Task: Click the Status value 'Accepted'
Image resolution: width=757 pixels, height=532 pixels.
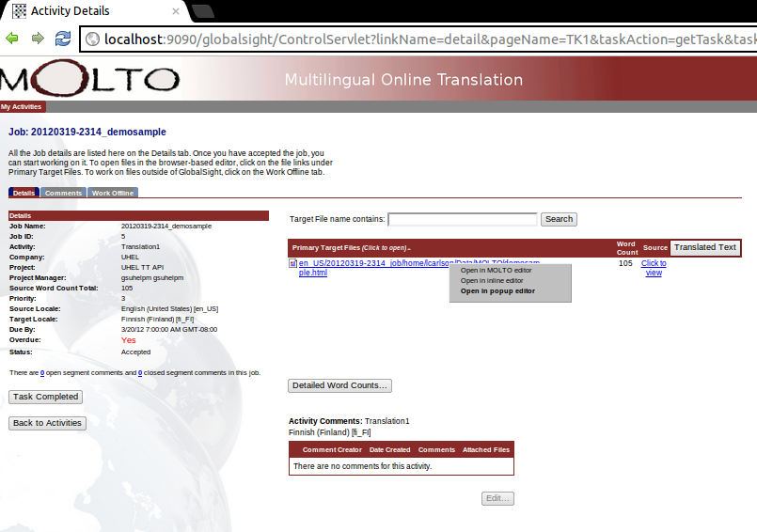Action: click(x=135, y=352)
